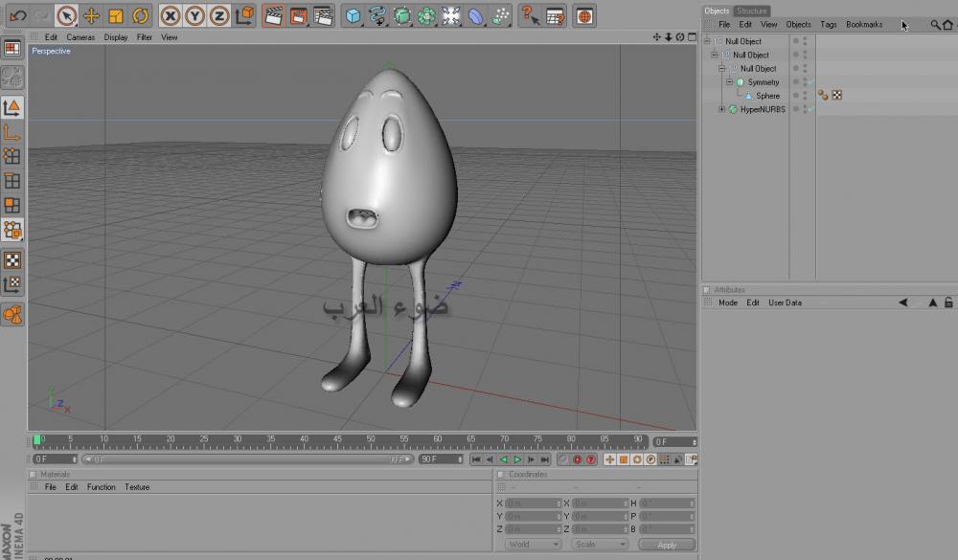Open the Tags menu in Objects panel

point(828,24)
